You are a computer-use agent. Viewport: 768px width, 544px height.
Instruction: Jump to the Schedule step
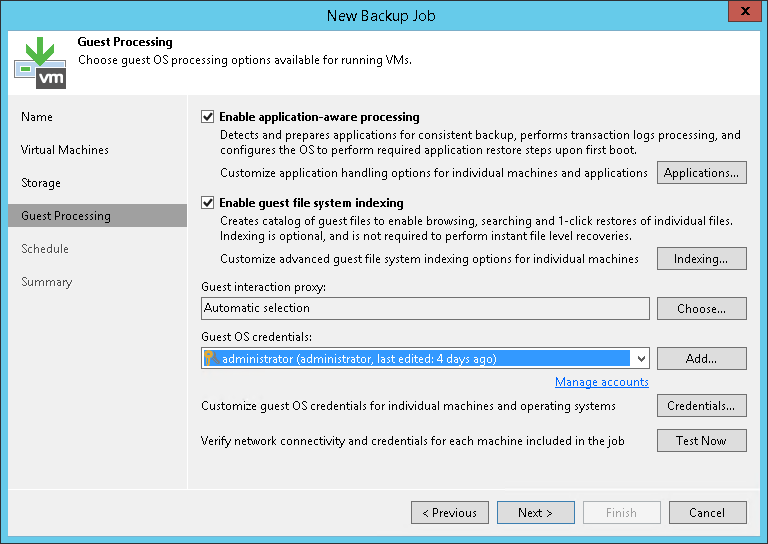pos(45,249)
